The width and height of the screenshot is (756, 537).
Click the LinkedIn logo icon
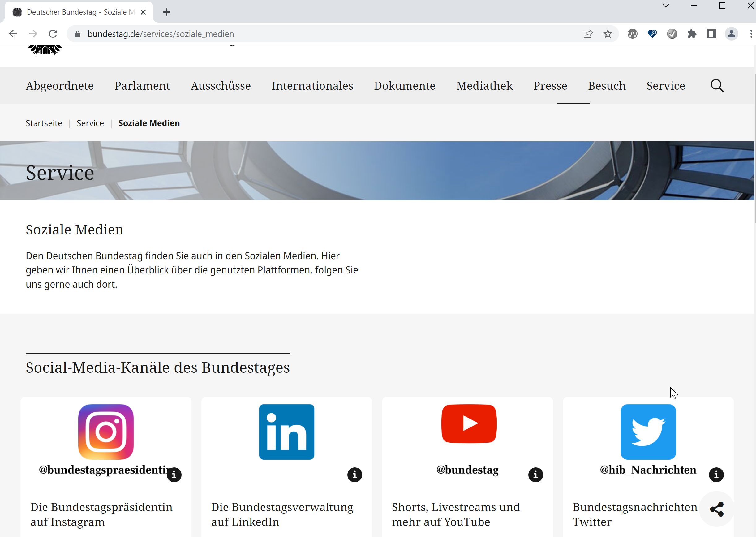coord(287,432)
